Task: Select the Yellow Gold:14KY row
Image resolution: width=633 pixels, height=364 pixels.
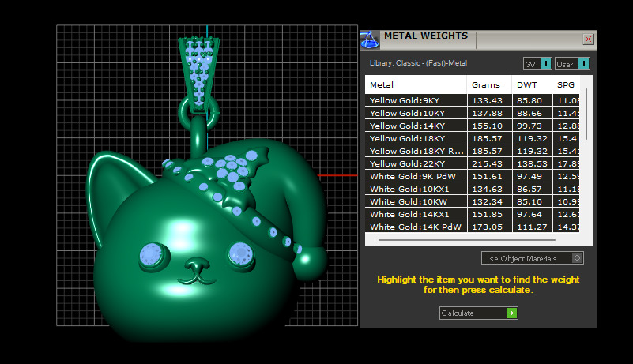Action: [473, 126]
